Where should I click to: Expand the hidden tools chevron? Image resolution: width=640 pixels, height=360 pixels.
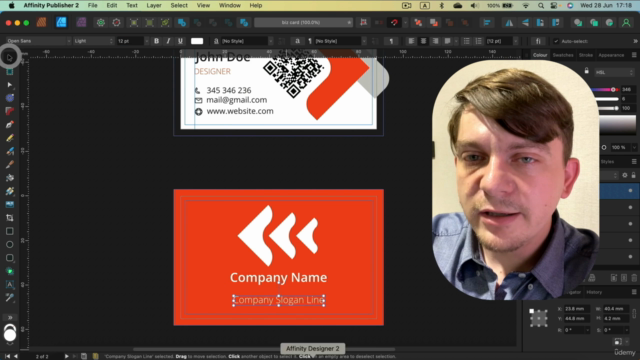pyautogui.click(x=10, y=318)
